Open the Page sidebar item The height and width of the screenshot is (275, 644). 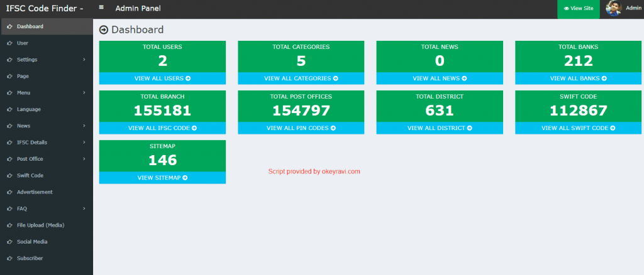tap(47, 76)
